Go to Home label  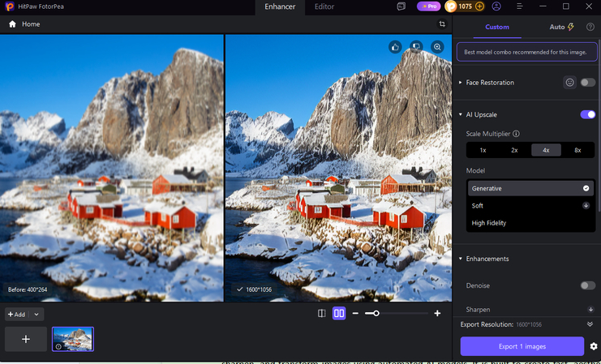[31, 24]
